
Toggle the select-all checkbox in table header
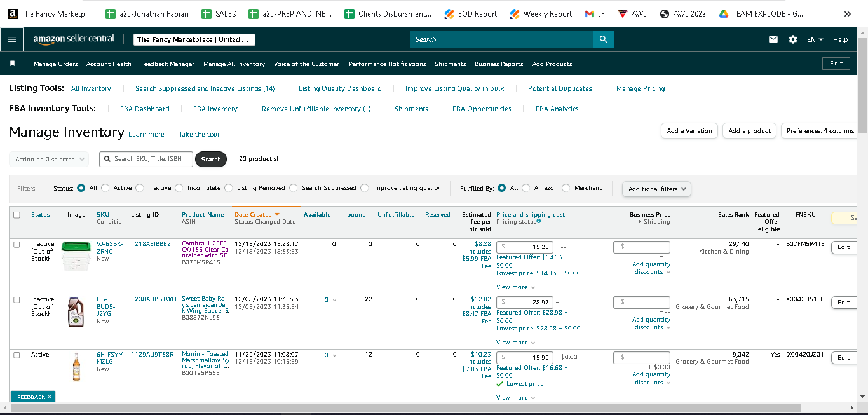[17, 215]
